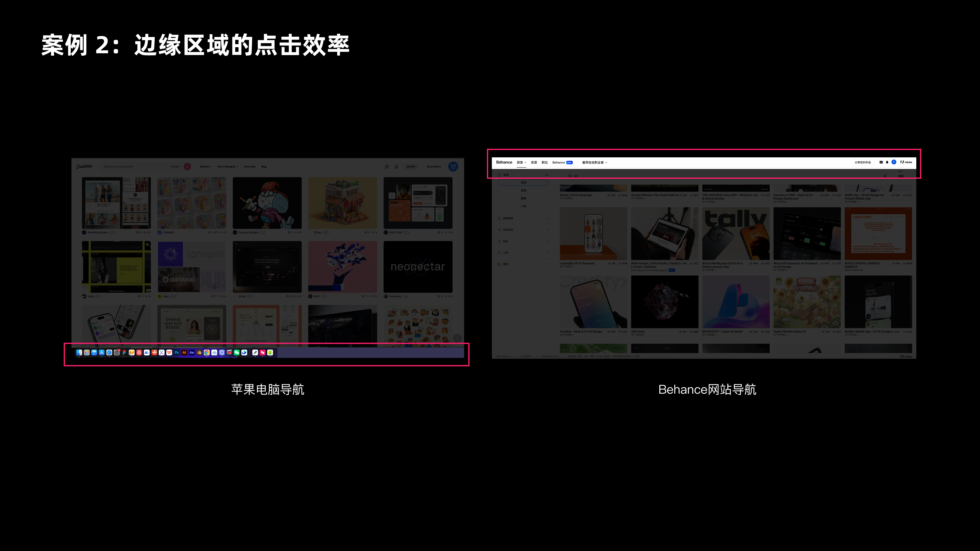980x551 pixels.
Task: Expand the Behance 探索 menu
Action: [x=522, y=163]
